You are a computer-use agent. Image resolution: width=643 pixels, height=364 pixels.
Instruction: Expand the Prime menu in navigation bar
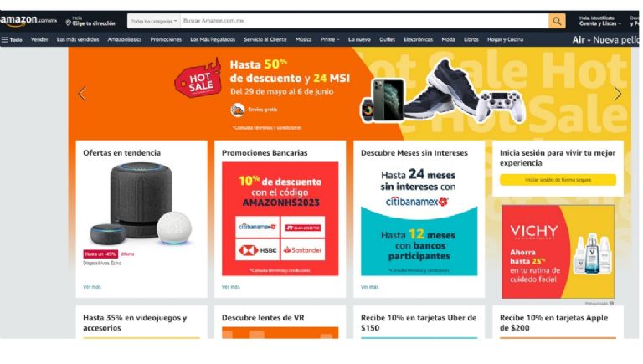(x=330, y=40)
